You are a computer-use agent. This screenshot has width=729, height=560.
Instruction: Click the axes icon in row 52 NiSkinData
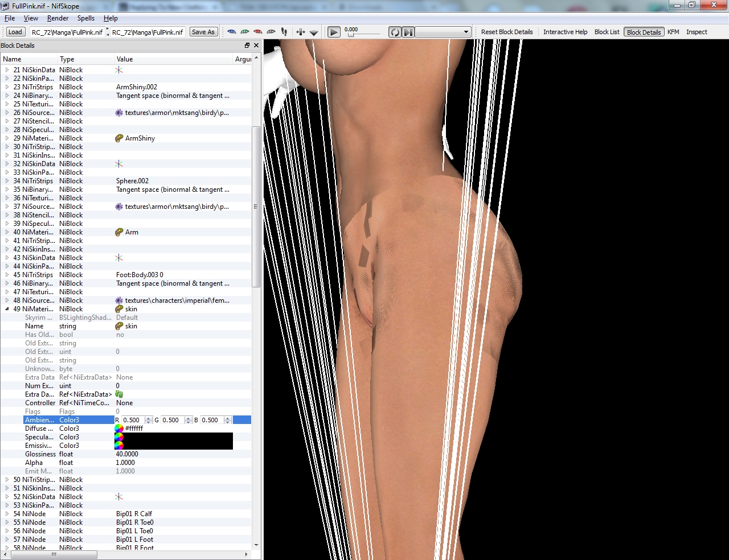[x=119, y=497]
